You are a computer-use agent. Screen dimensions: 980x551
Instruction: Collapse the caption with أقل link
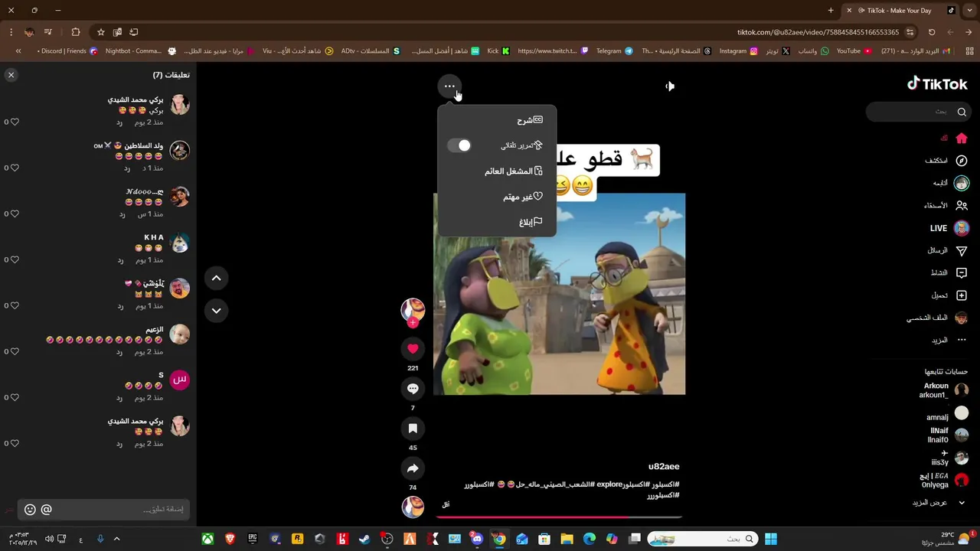(x=446, y=504)
